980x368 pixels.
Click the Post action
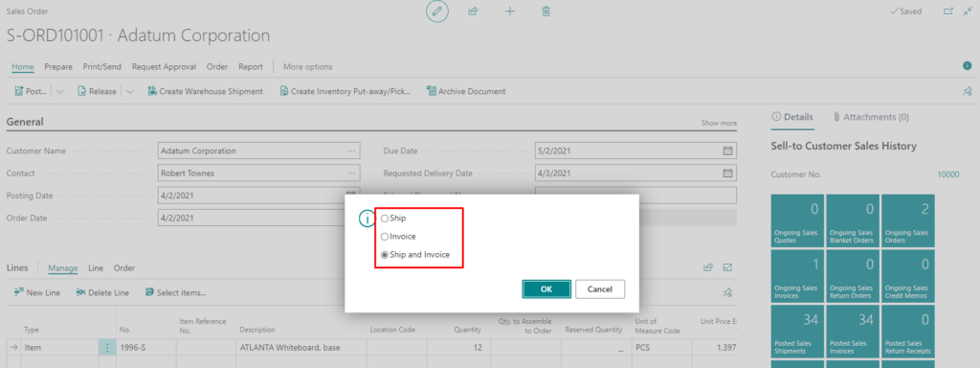tap(31, 91)
